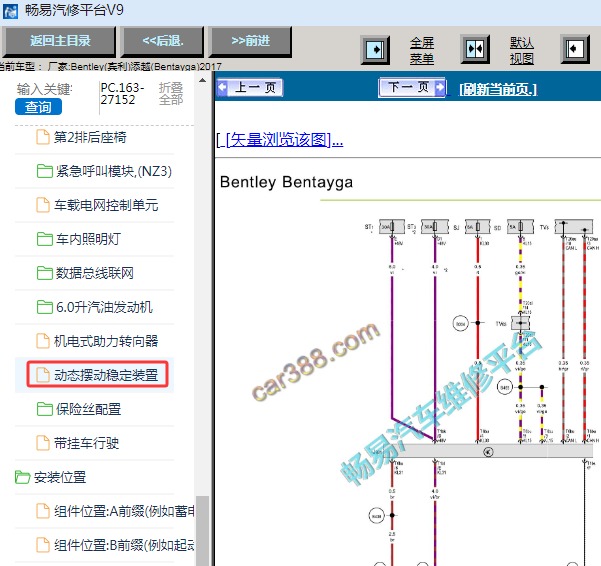Screen dimensions: 601x566
Task: Go back with <<后退 button
Action: pyautogui.click(x=163, y=41)
